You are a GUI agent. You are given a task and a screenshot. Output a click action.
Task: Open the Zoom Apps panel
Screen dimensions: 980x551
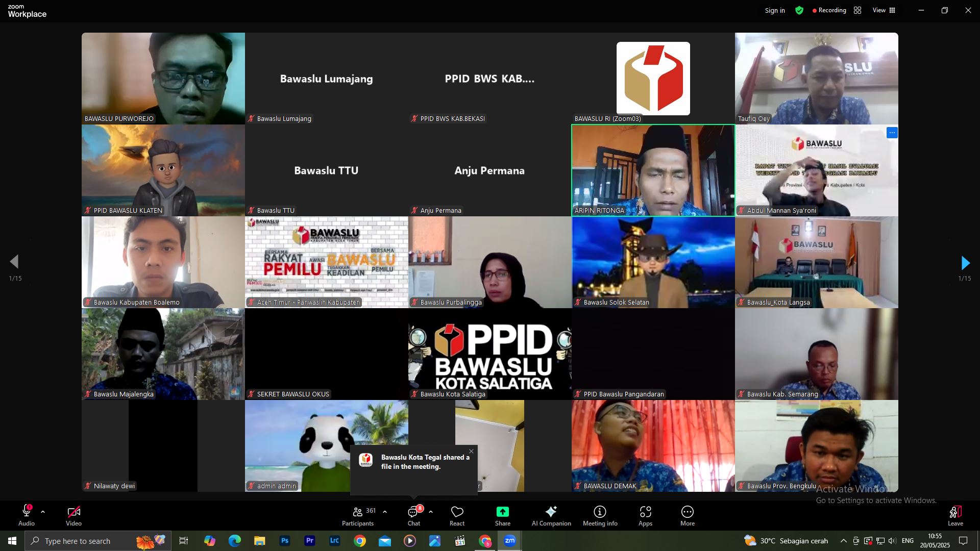click(645, 514)
